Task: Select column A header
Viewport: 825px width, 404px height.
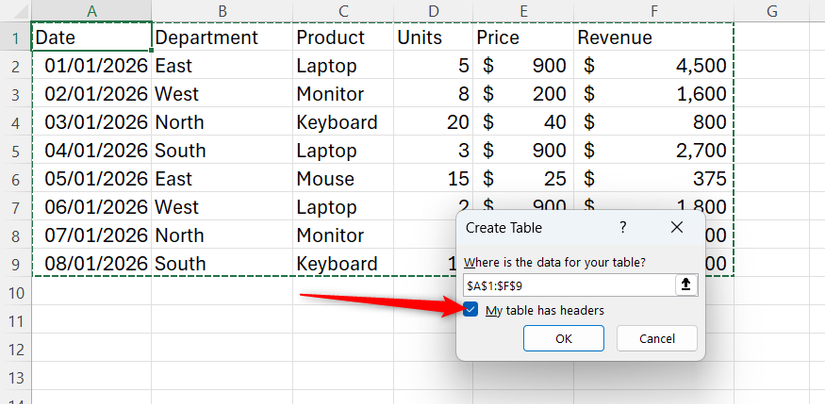Action: 91,11
